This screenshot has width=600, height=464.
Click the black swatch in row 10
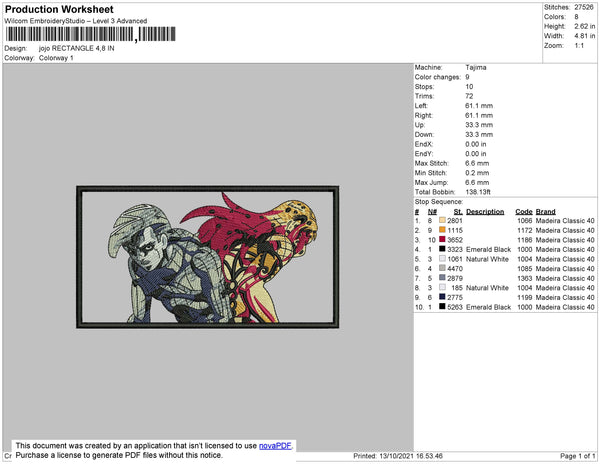point(442,306)
